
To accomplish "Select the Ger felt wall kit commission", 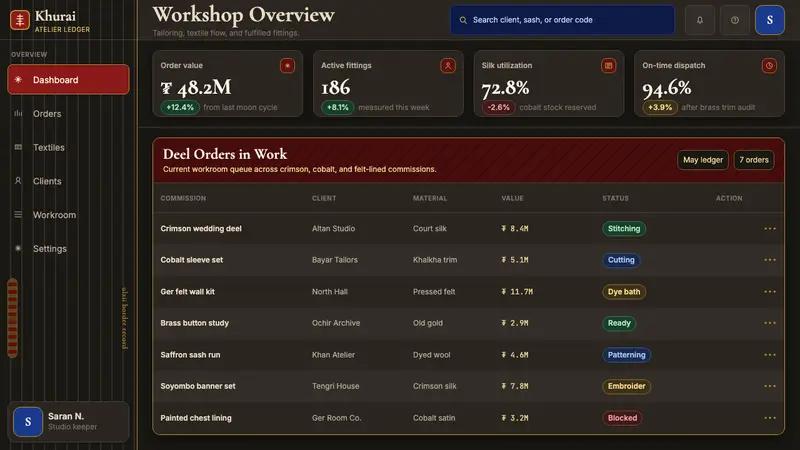I will point(187,291).
